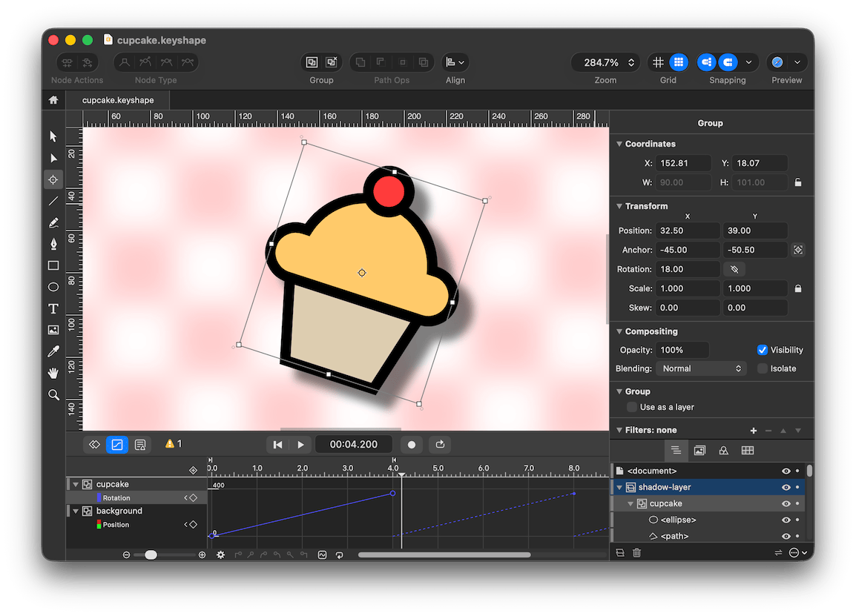Select the Text tool
856x616 pixels.
[53, 308]
